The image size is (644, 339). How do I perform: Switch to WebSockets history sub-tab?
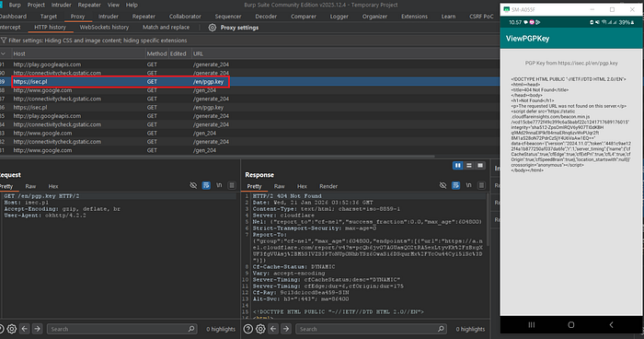pos(104,27)
